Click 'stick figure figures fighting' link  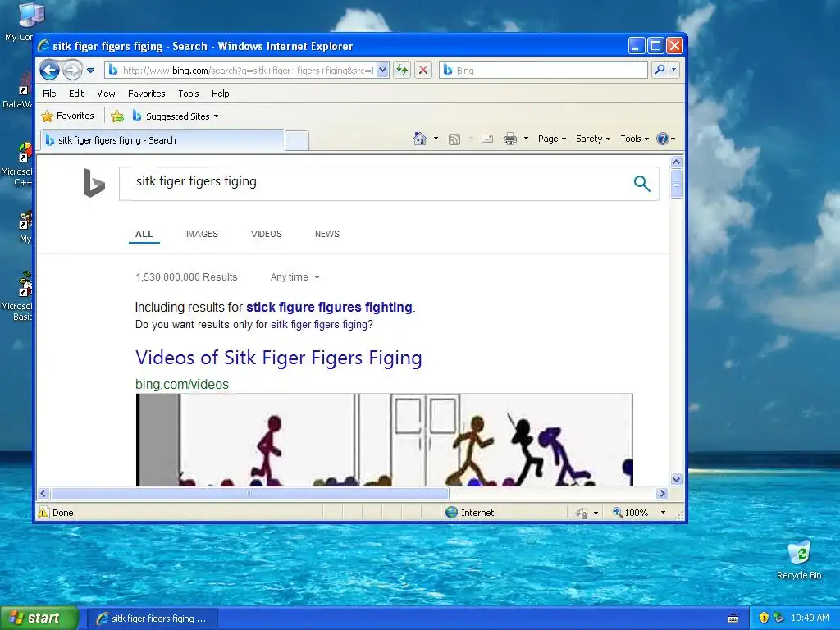(x=329, y=307)
